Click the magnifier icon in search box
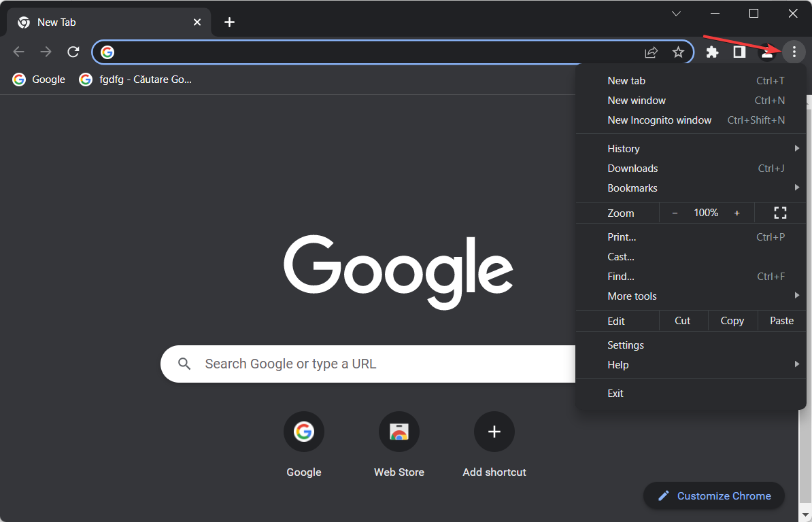 [x=184, y=364]
